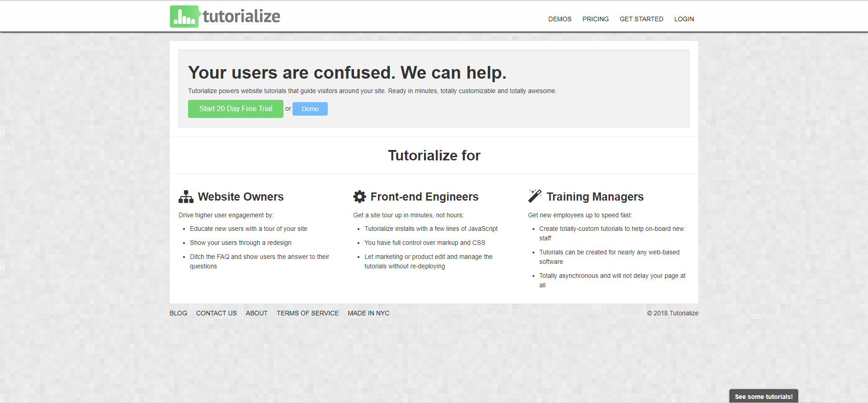The height and width of the screenshot is (403, 868).
Task: Click 'Show your users through a redesign' bullet
Action: click(x=241, y=243)
